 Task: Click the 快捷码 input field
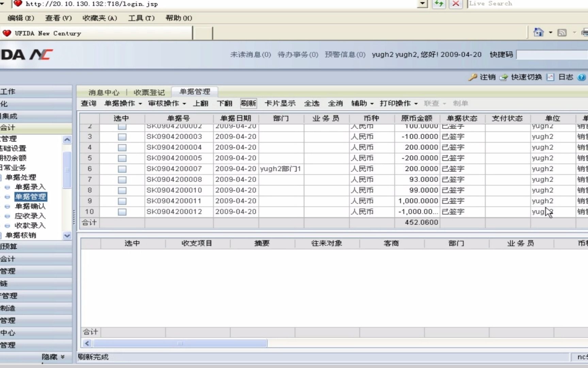tap(552, 55)
